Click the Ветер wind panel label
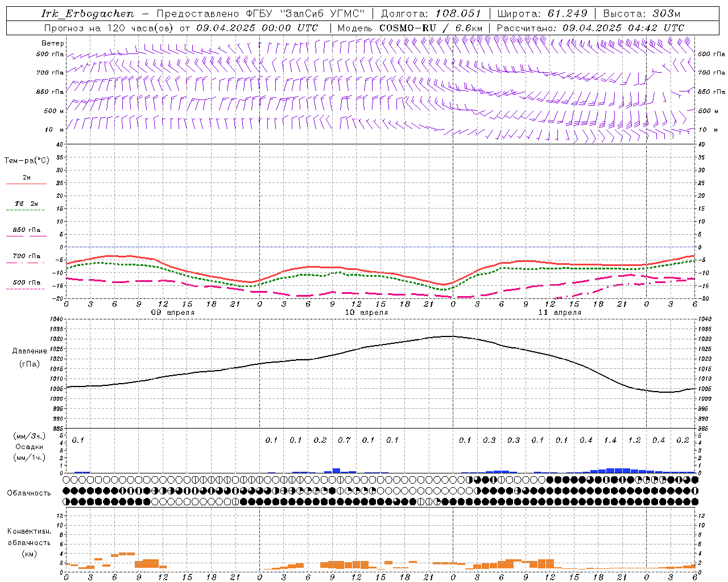This screenshot has width=728, height=582. point(52,43)
